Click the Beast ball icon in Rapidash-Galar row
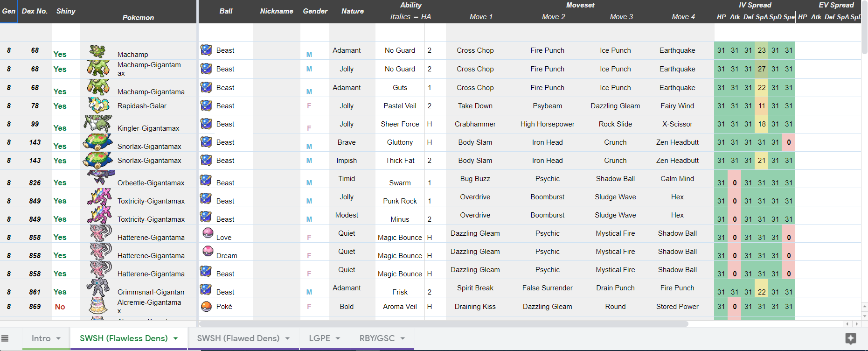 pos(206,105)
